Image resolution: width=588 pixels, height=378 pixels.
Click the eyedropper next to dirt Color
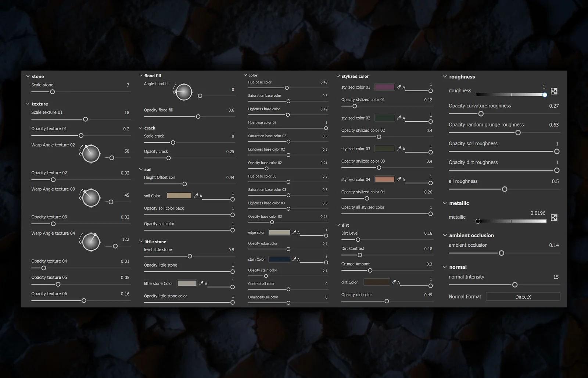pyautogui.click(x=393, y=282)
